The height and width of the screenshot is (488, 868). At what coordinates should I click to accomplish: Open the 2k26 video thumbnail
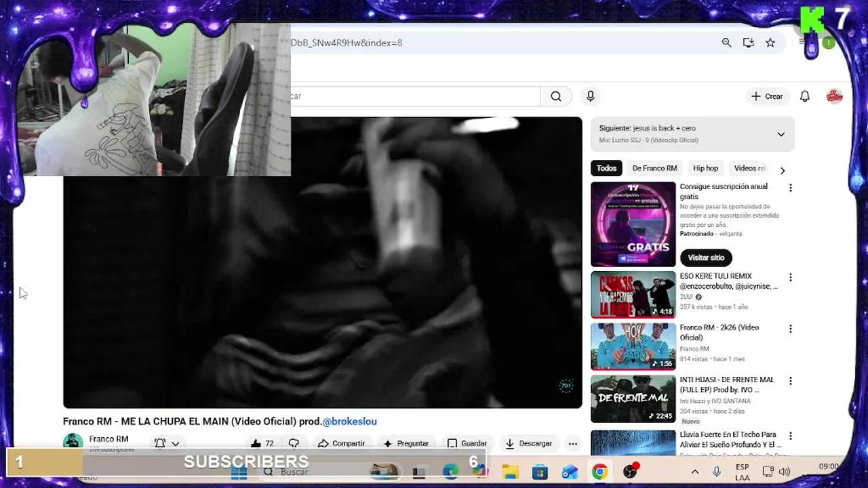click(633, 346)
